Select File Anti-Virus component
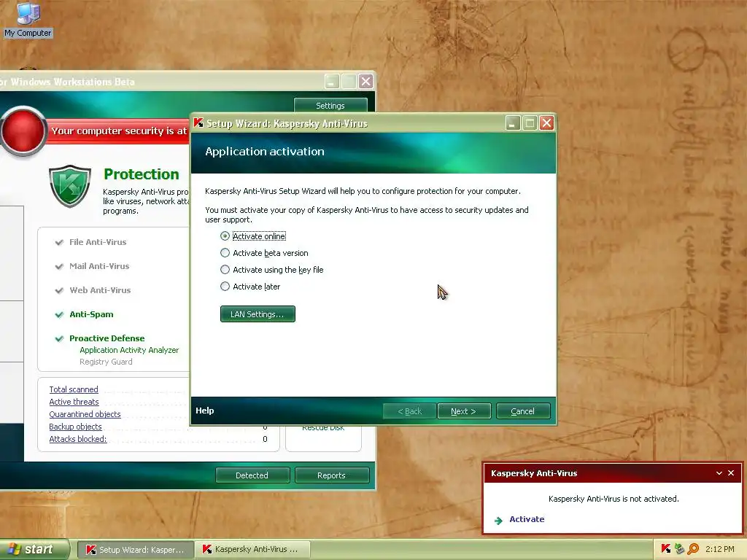This screenshot has height=560, width=747. point(98,242)
